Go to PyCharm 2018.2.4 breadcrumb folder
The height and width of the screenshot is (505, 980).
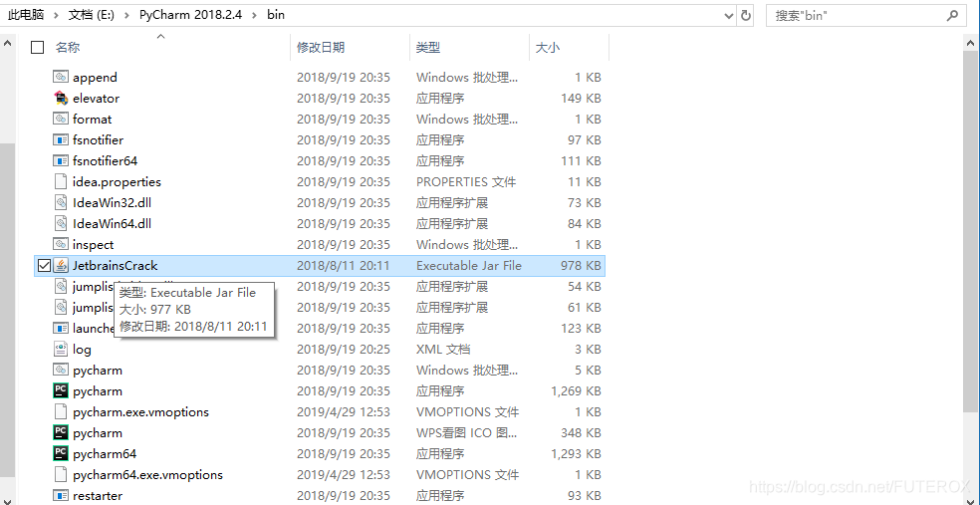click(191, 15)
